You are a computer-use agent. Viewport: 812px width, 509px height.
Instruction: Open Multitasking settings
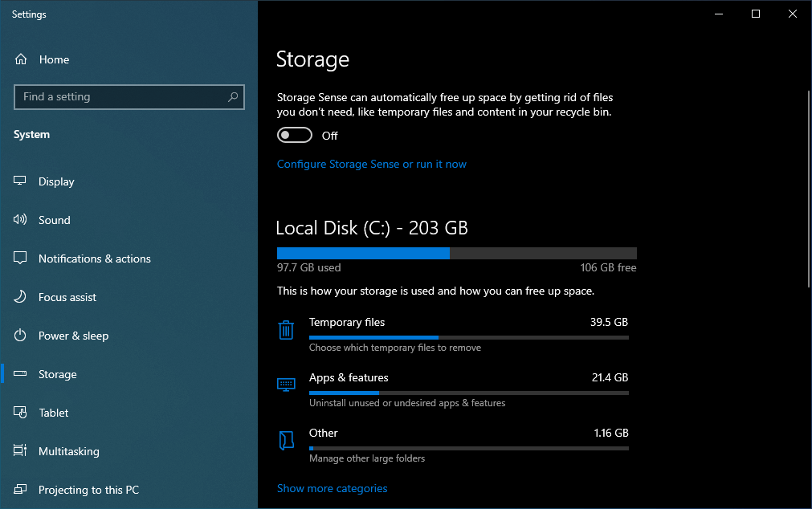click(129, 451)
